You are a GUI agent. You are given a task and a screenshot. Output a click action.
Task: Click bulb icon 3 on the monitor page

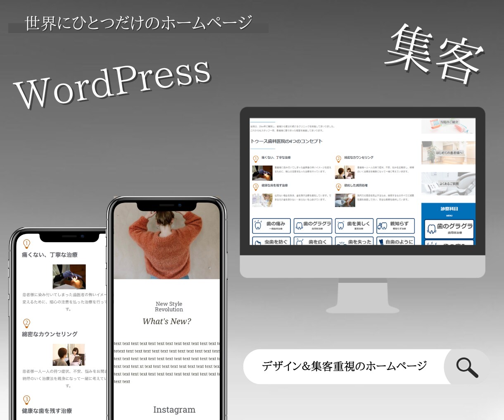pyautogui.click(x=256, y=187)
